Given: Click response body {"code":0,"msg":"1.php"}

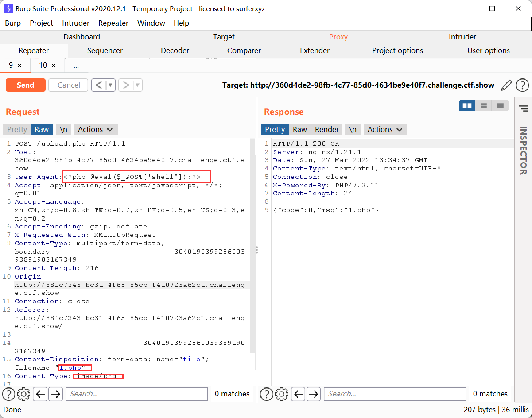Looking at the screenshot, I should [x=326, y=210].
